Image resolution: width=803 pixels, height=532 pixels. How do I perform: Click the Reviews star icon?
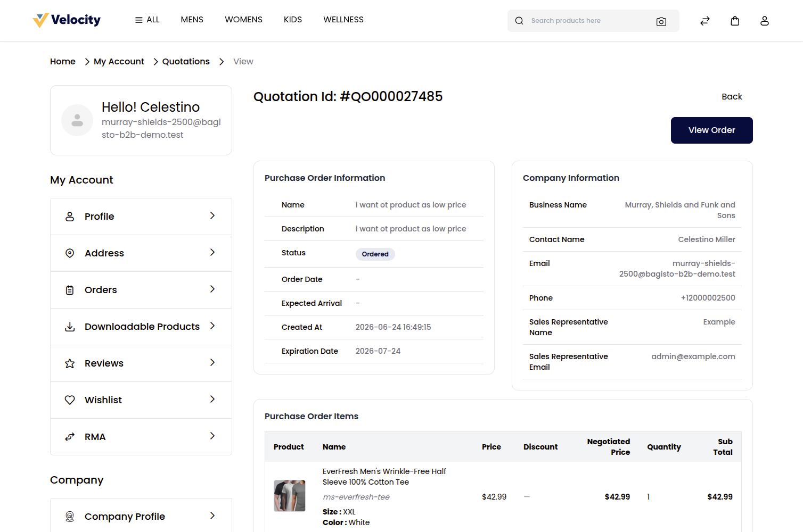(x=70, y=363)
